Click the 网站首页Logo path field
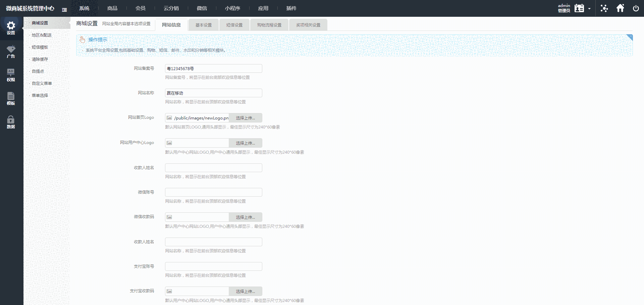644x305 pixels. (x=201, y=118)
